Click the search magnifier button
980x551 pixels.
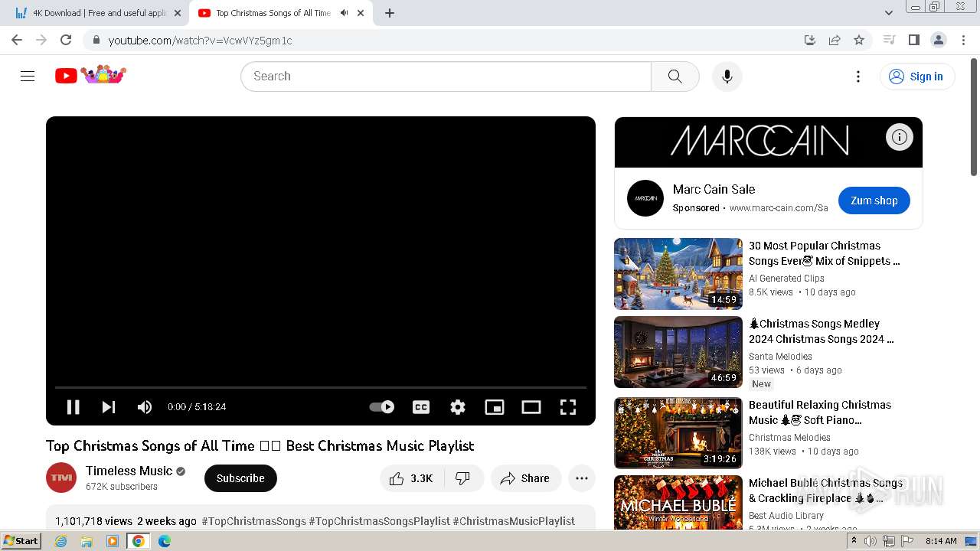675,77
